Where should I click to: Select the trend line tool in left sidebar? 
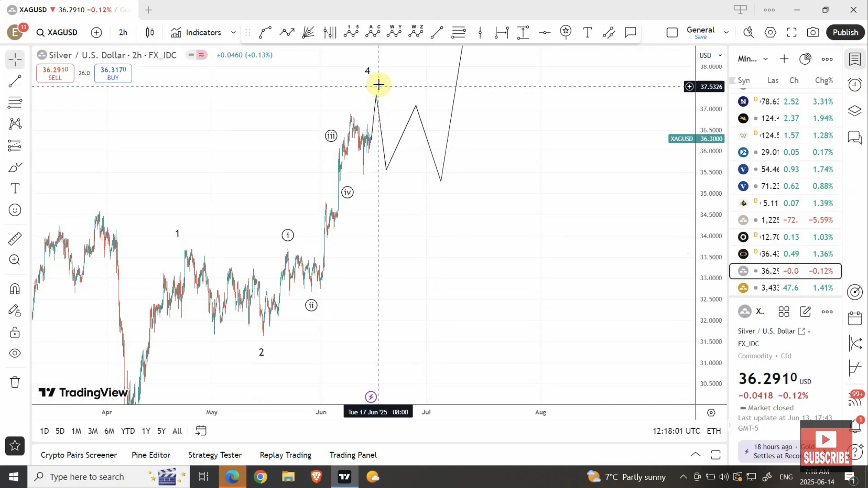(x=15, y=81)
